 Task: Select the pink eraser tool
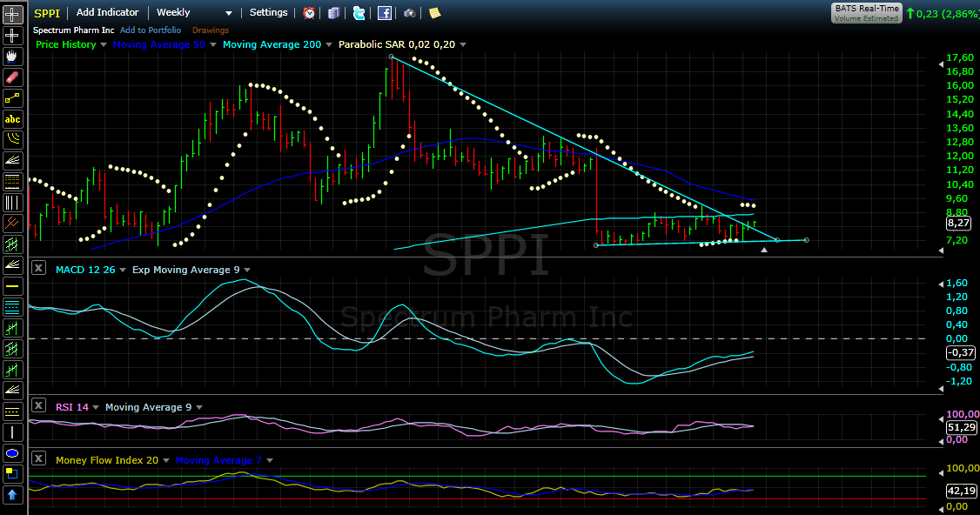pyautogui.click(x=12, y=77)
